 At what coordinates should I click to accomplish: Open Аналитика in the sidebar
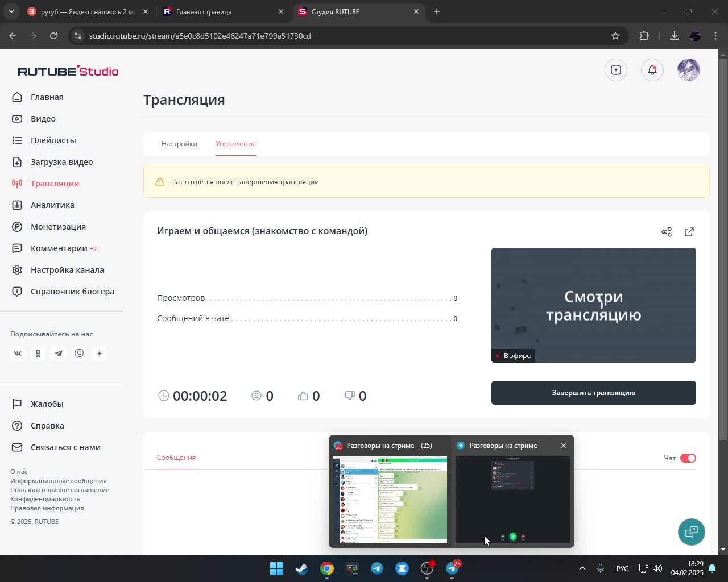coord(52,205)
